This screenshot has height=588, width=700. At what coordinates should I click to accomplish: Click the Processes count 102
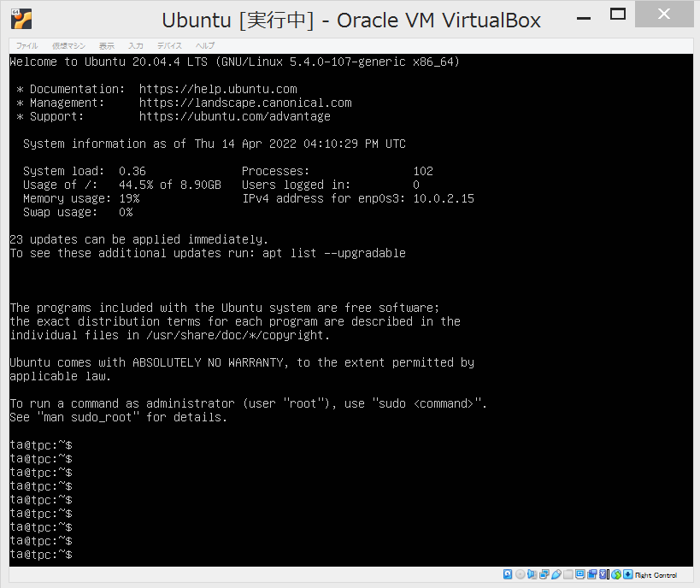(x=423, y=171)
